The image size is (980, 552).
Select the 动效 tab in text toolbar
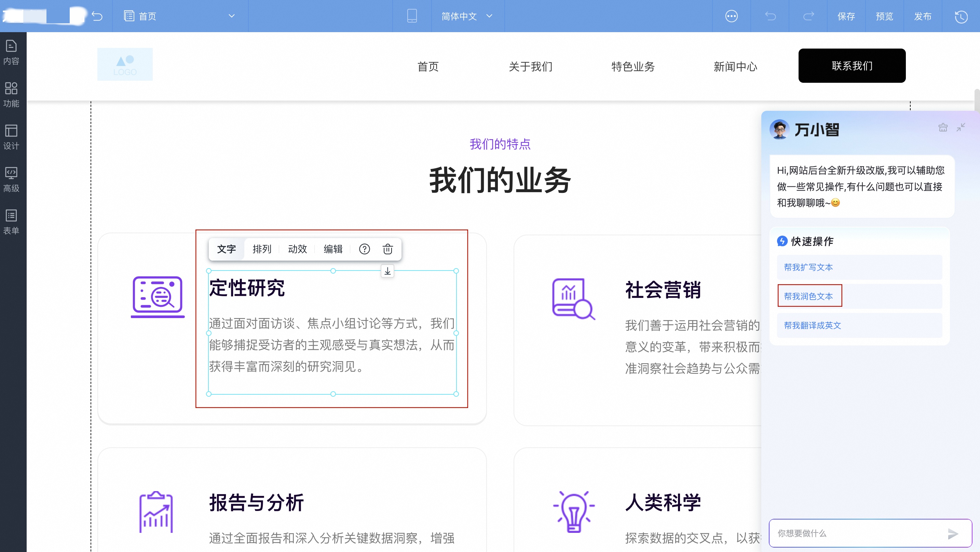[x=297, y=249]
